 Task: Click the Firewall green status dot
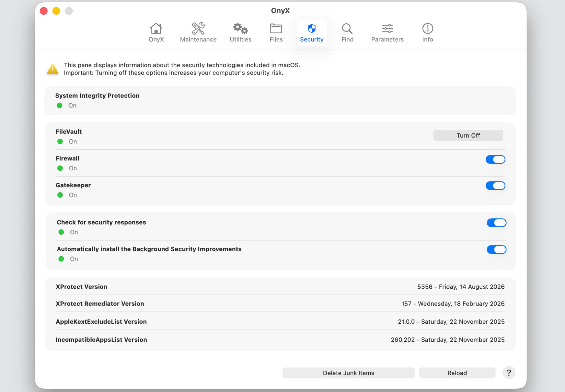tap(60, 168)
